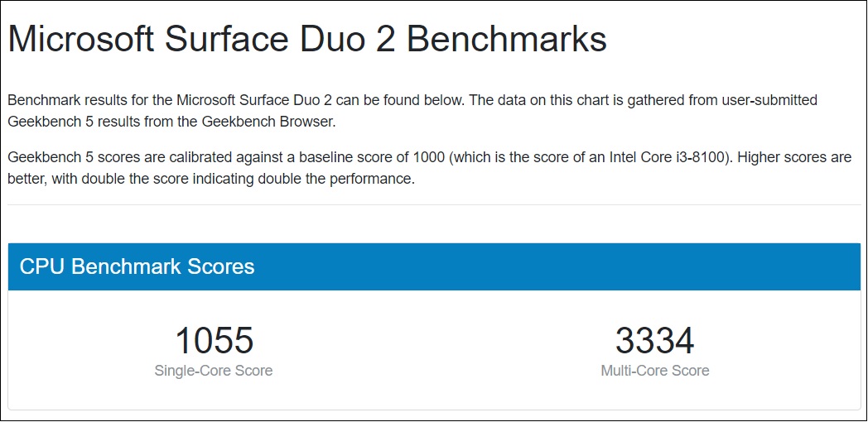The height and width of the screenshot is (422, 868).
Task: Click the Single-Core Score label
Action: click(x=214, y=370)
